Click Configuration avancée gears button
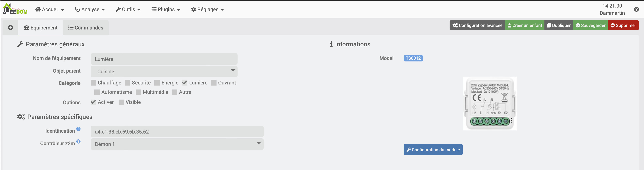 (477, 26)
